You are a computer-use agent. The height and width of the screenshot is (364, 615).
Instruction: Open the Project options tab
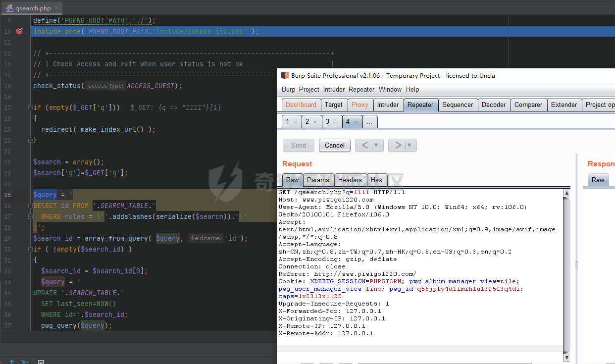tap(599, 104)
